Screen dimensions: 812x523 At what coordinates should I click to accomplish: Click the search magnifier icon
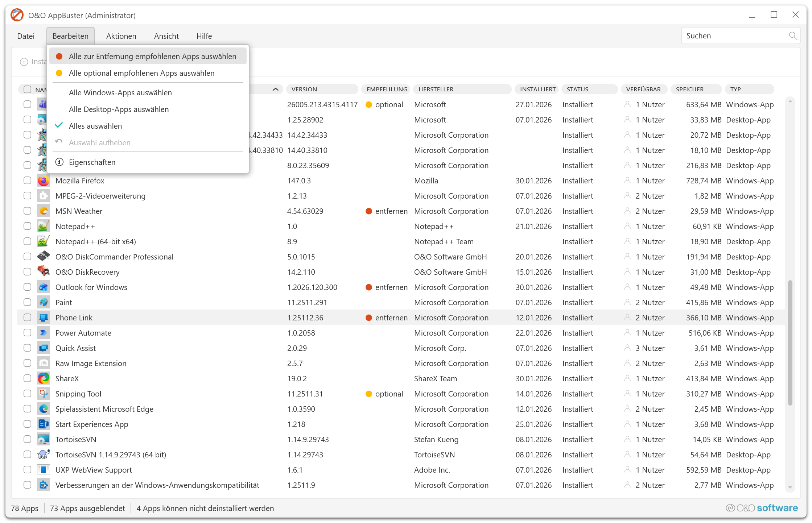click(792, 36)
